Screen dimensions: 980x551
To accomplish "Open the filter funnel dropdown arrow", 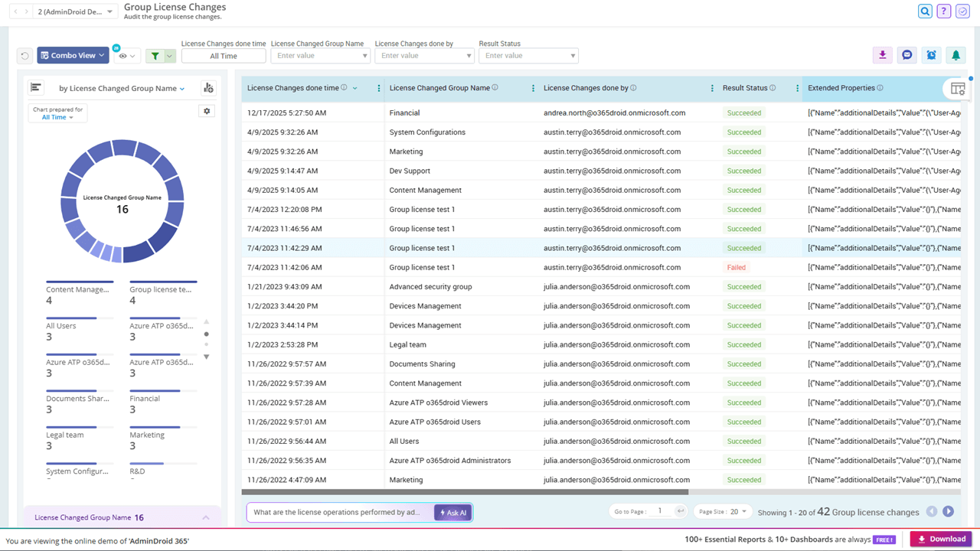I will (x=170, y=56).
